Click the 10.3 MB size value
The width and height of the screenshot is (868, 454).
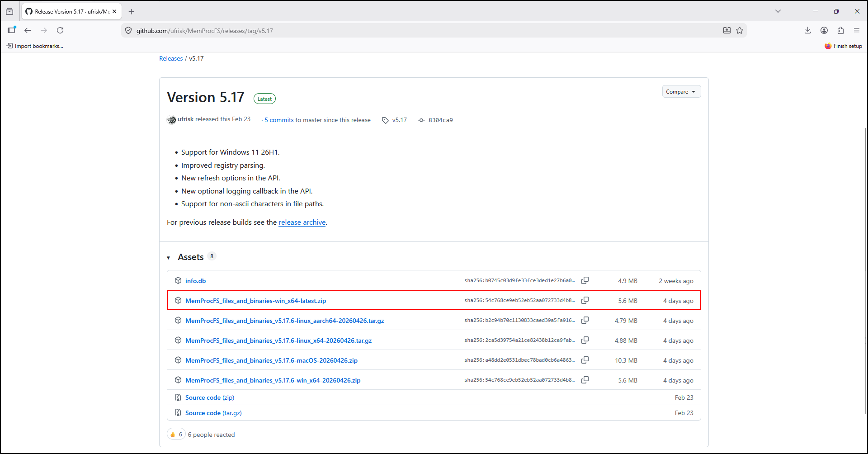point(626,360)
